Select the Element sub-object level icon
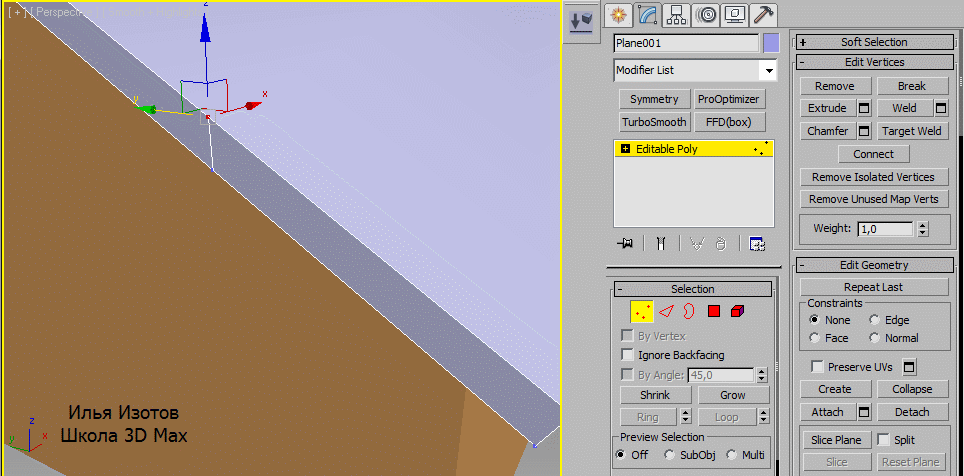The image size is (964, 476). pos(738,311)
